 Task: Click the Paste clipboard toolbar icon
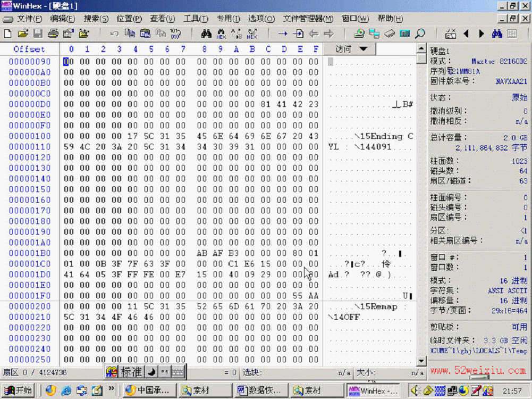(x=145, y=34)
